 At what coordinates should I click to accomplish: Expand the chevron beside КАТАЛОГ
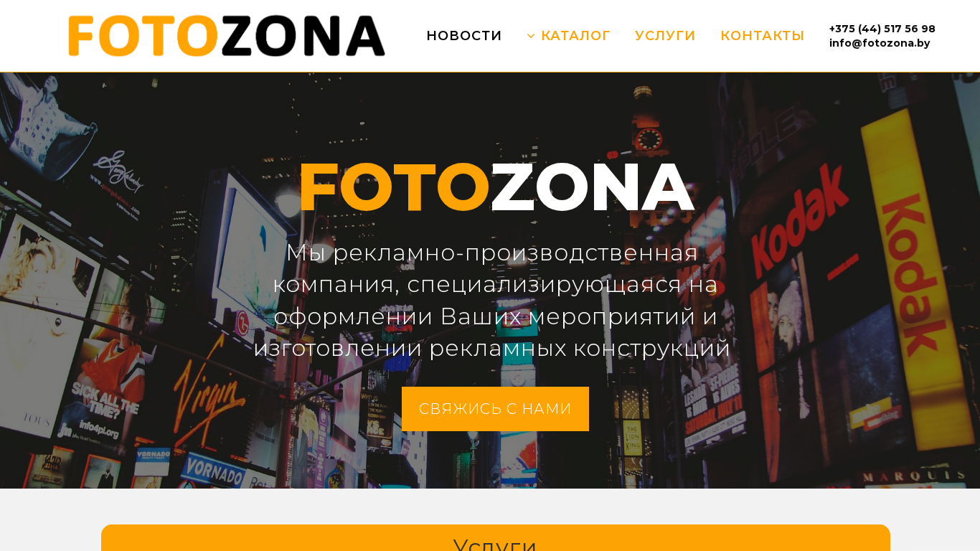[531, 36]
